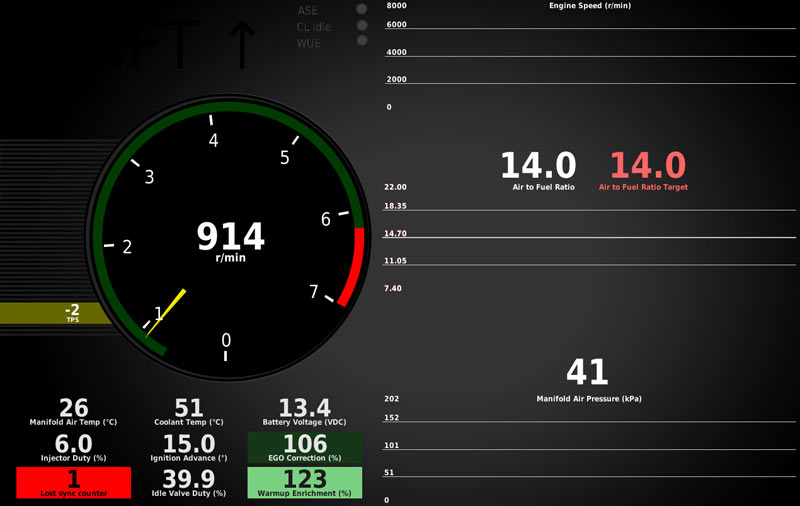Image resolution: width=800 pixels, height=506 pixels.
Task: Click the Battery Voltage reading
Action: coord(305,408)
